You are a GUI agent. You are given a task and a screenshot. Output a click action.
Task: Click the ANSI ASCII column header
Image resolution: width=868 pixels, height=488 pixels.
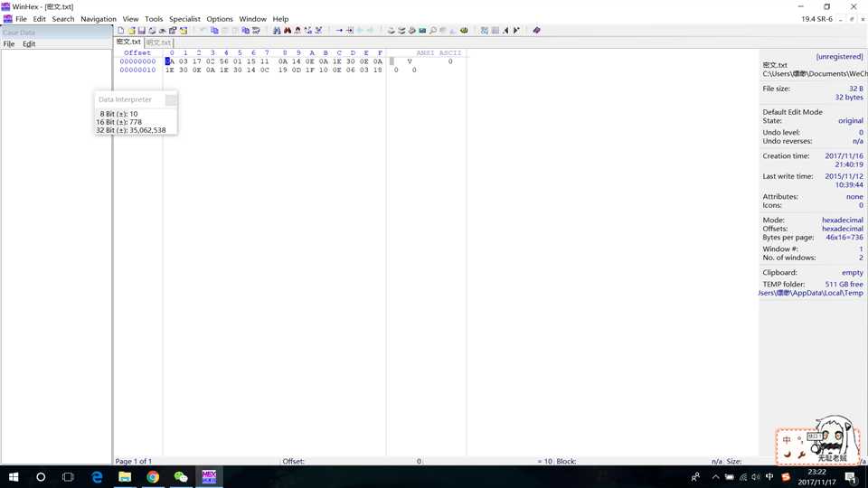pyautogui.click(x=439, y=52)
